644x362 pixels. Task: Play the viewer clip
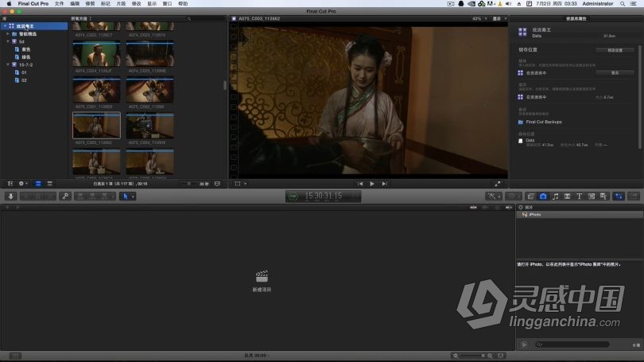click(x=372, y=184)
